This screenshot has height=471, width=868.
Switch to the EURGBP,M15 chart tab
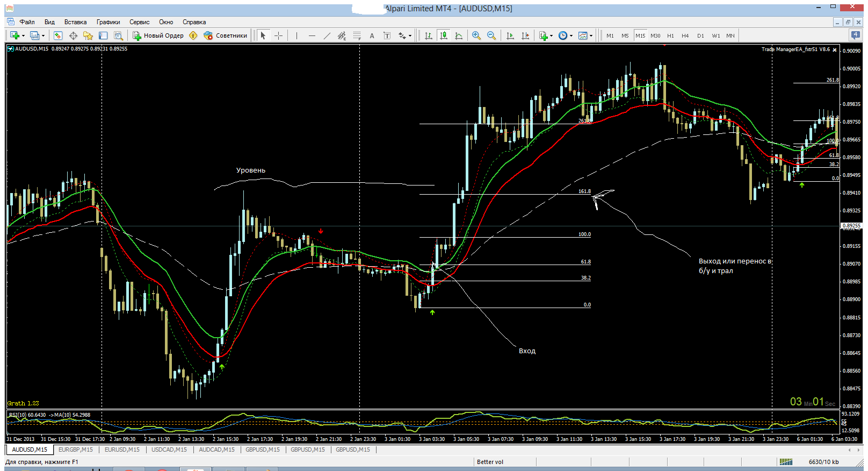click(x=75, y=449)
